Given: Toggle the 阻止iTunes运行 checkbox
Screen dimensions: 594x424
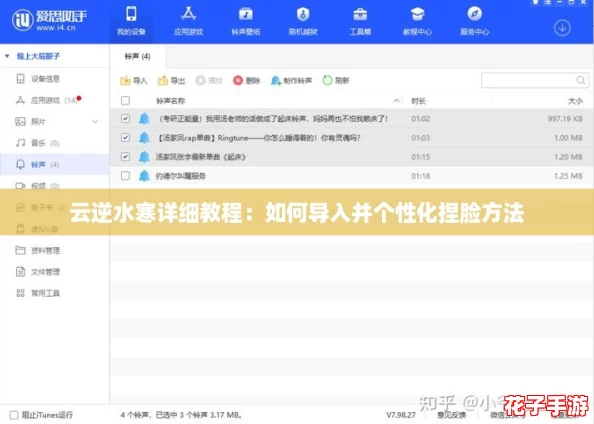Looking at the screenshot, I should 14,415.
